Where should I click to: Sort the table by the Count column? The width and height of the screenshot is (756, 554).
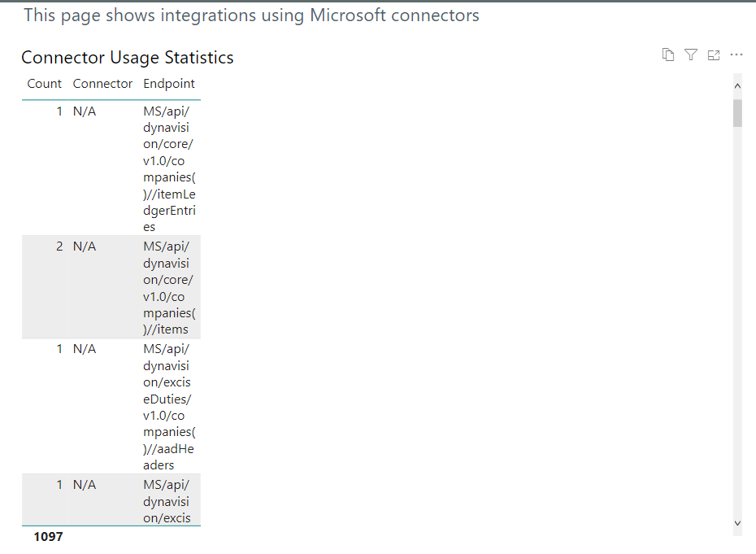tap(44, 84)
